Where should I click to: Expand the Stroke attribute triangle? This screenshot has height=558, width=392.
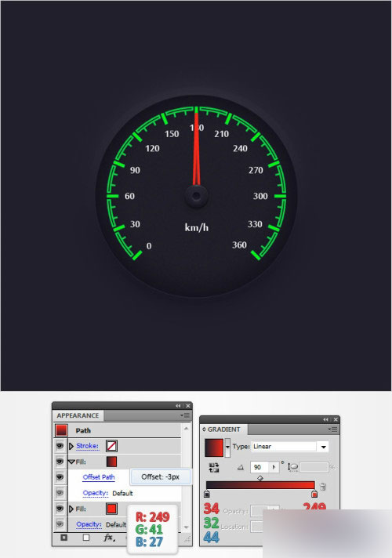click(71, 446)
